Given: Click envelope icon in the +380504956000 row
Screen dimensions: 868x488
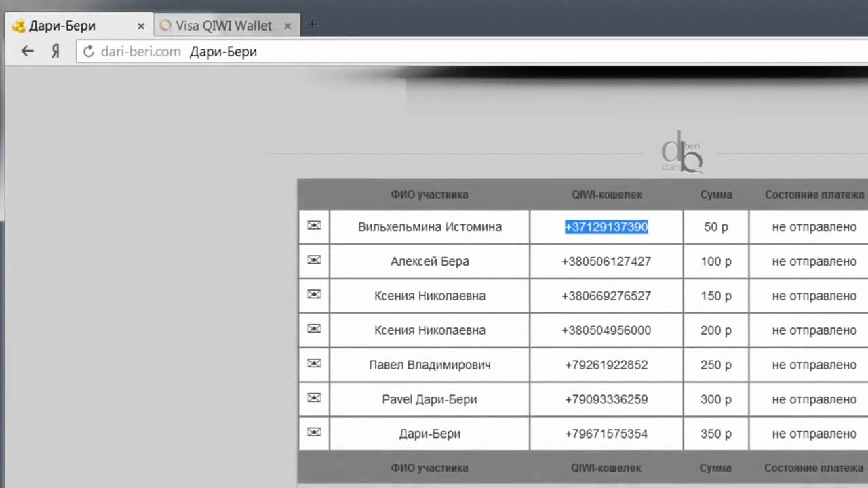Looking at the screenshot, I should (314, 329).
